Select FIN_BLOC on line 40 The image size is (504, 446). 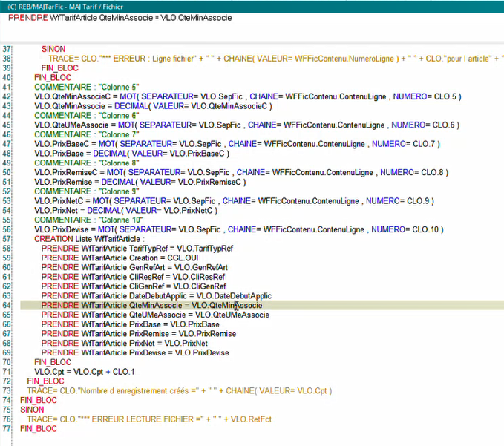(x=53, y=78)
